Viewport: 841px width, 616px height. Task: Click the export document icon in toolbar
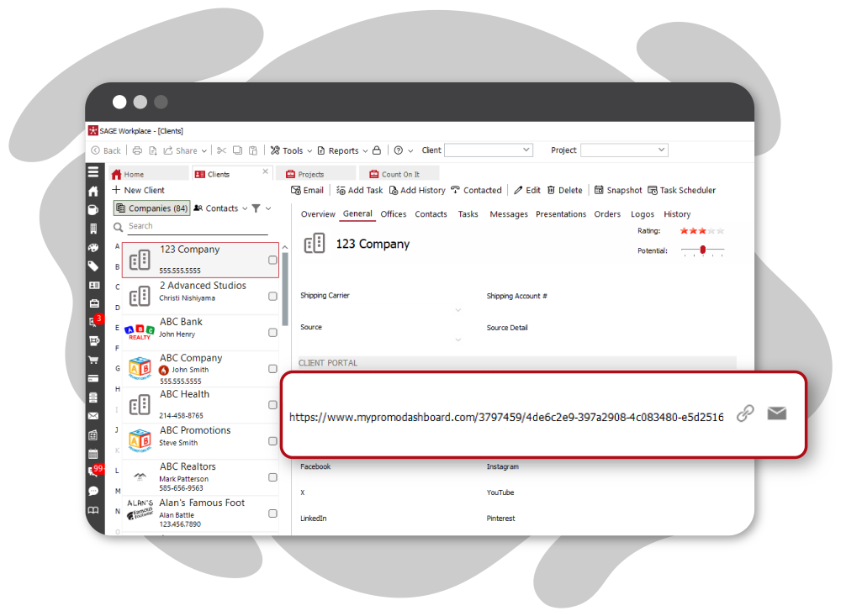coord(153,150)
